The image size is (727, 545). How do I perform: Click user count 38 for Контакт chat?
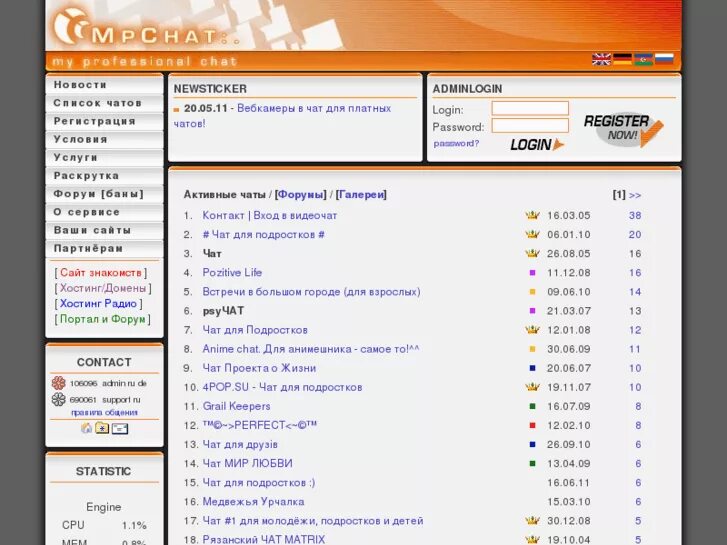click(x=635, y=215)
